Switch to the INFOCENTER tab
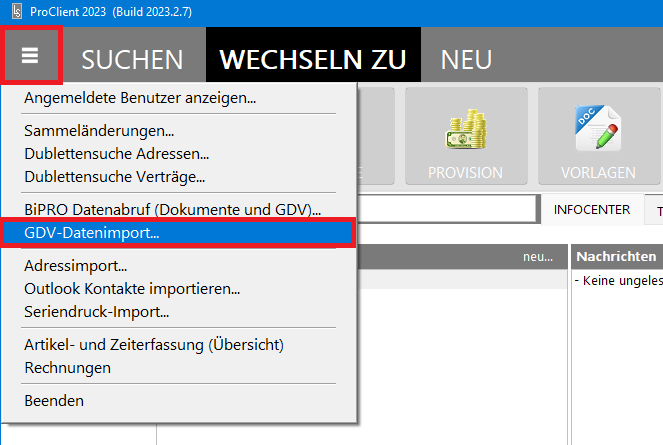 tap(593, 210)
